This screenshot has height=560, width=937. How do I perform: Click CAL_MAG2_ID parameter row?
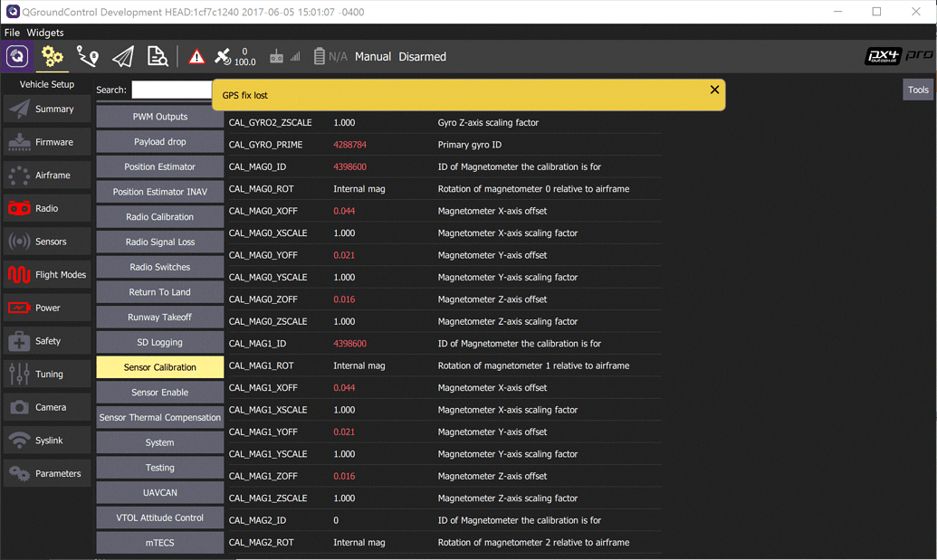444,520
